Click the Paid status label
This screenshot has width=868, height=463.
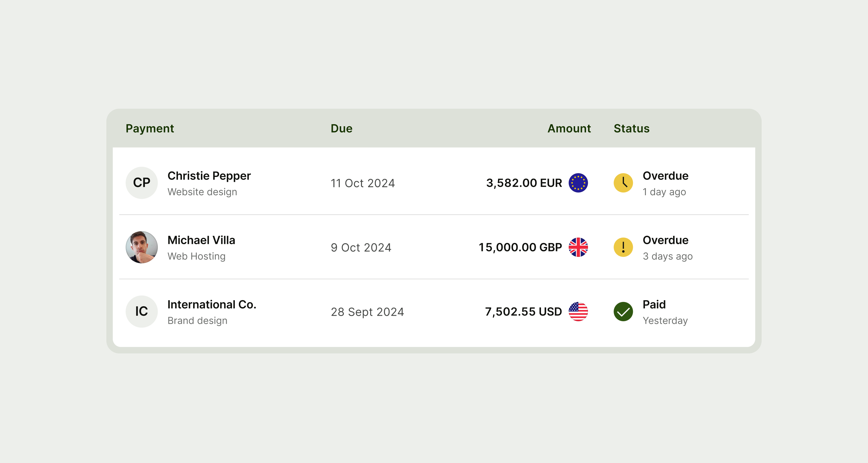(x=654, y=305)
